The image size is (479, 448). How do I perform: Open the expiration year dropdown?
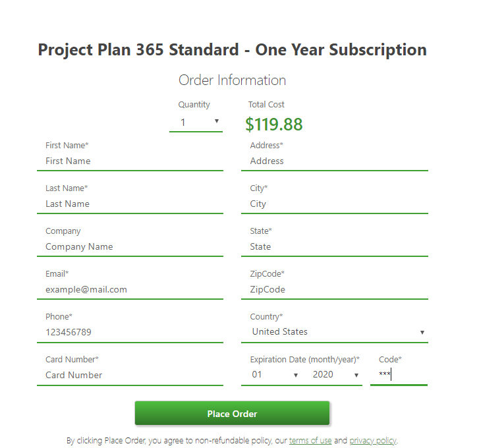(x=336, y=375)
